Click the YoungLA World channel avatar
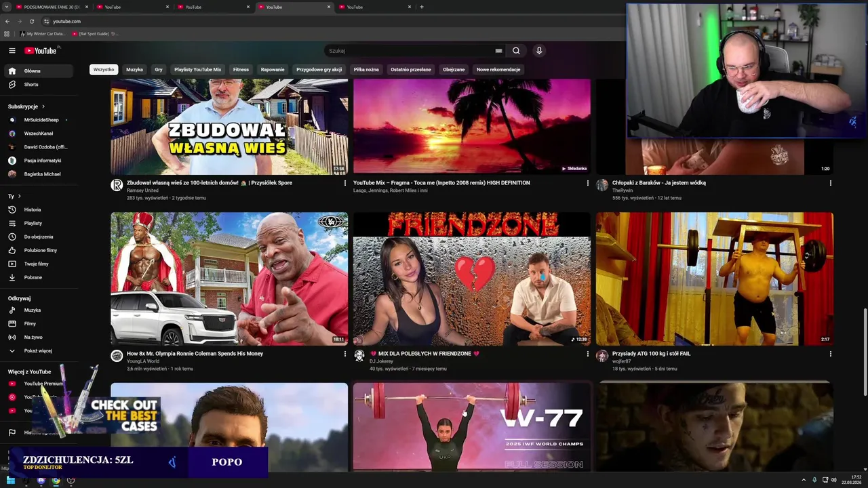868x488 pixels. coord(117,356)
